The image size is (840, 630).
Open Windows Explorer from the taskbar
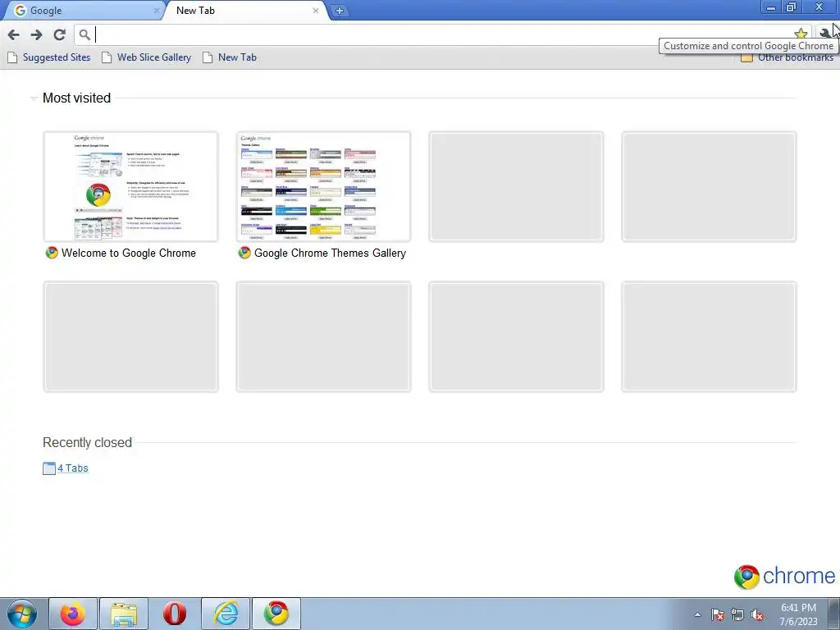coord(124,614)
